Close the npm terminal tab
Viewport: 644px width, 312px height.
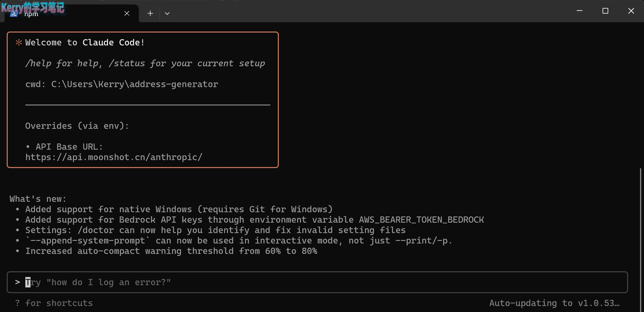(x=127, y=13)
